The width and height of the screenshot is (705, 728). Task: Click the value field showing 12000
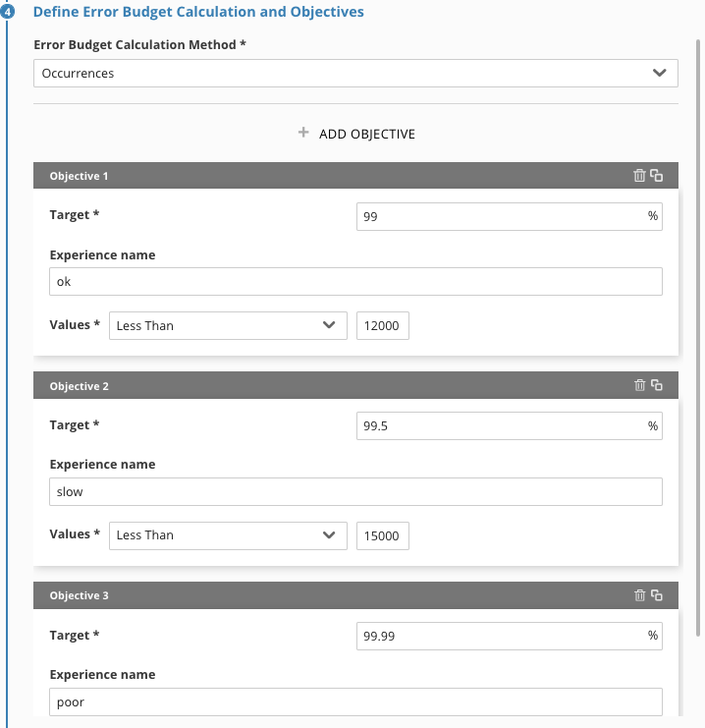point(382,325)
